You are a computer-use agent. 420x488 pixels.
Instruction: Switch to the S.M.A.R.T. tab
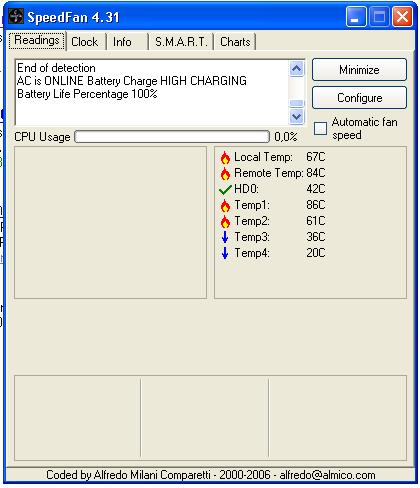[x=181, y=42]
